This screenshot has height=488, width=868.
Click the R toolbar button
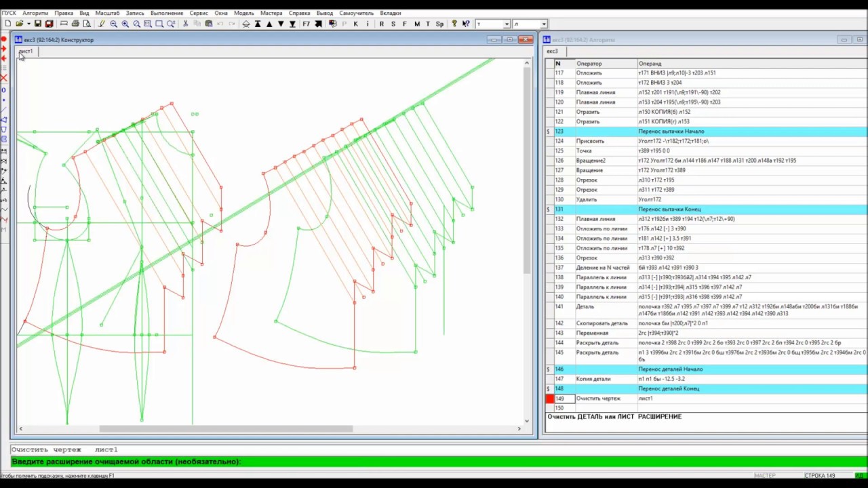(381, 24)
